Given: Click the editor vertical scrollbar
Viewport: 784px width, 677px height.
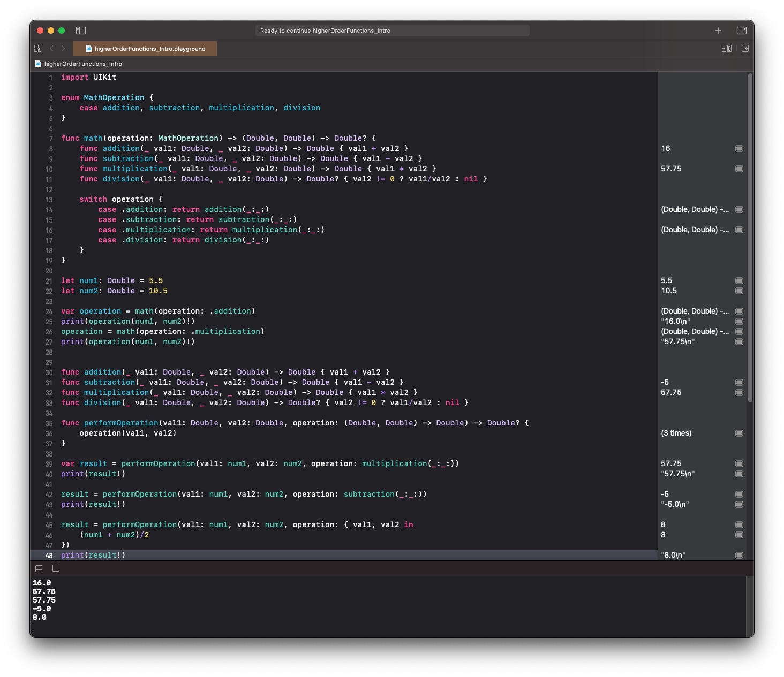Looking at the screenshot, I should pyautogui.click(x=750, y=238).
